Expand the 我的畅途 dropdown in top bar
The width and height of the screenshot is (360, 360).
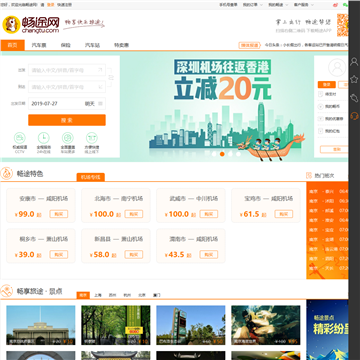[x=278, y=5]
